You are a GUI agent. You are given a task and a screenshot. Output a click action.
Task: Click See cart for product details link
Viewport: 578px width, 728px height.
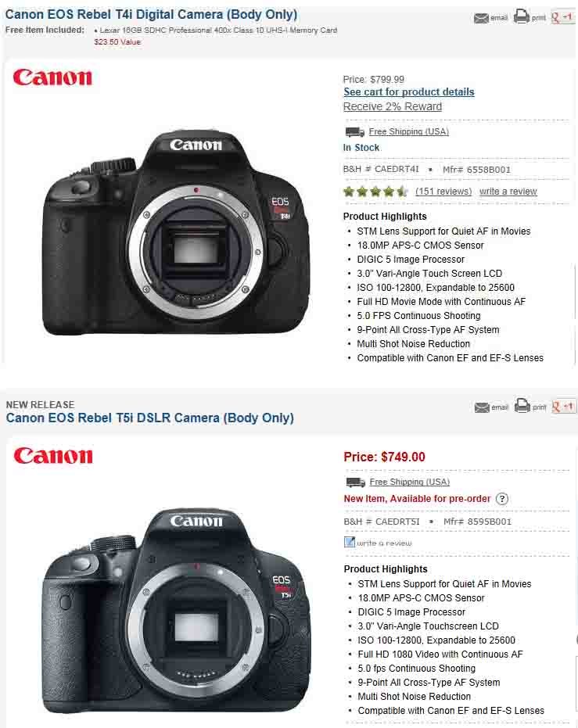tap(409, 92)
